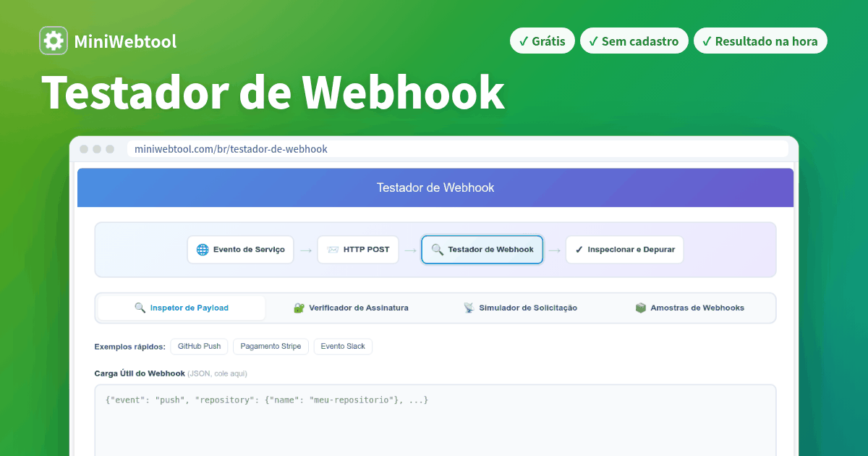This screenshot has width=868, height=456.
Task: Click lock icon on Verificador de Assinatura tab
Action: pyautogui.click(x=299, y=308)
